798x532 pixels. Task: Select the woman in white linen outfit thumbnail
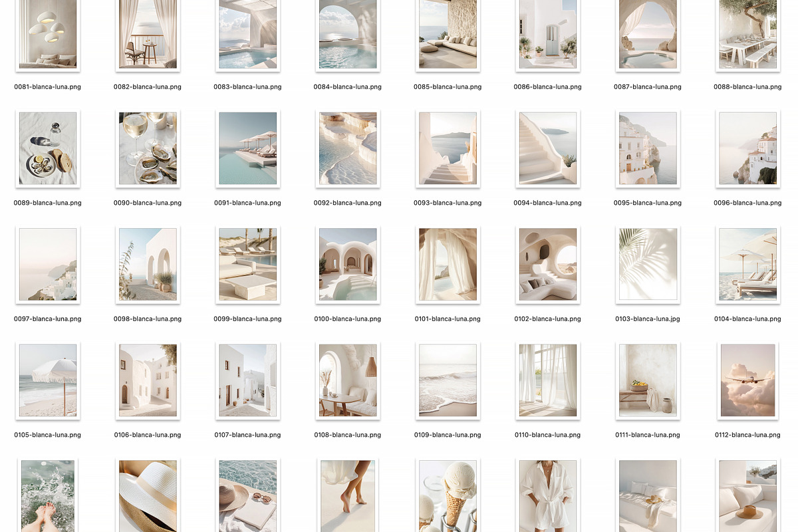(x=547, y=495)
